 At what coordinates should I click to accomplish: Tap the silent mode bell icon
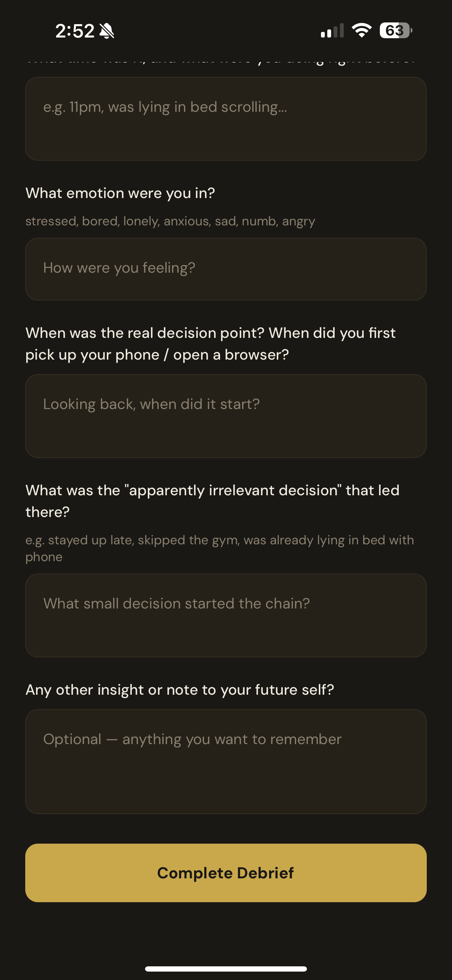pyautogui.click(x=107, y=31)
